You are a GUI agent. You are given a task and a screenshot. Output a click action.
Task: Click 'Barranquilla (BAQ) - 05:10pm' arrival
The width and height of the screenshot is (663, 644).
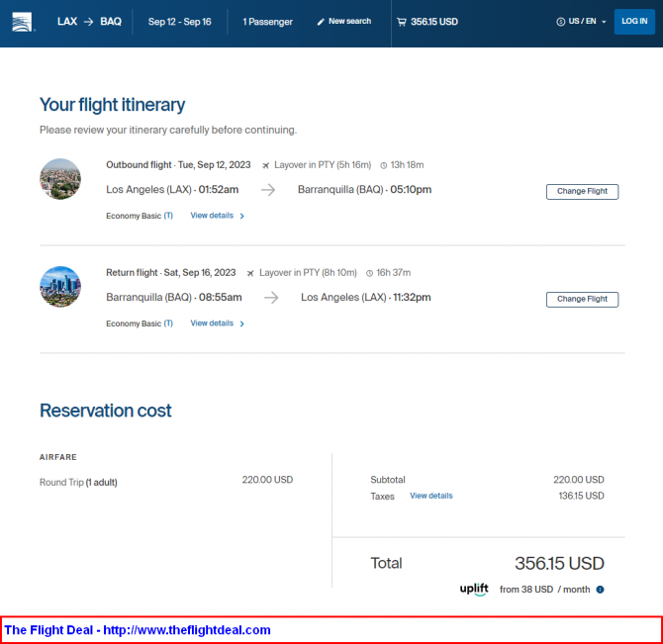pos(364,189)
